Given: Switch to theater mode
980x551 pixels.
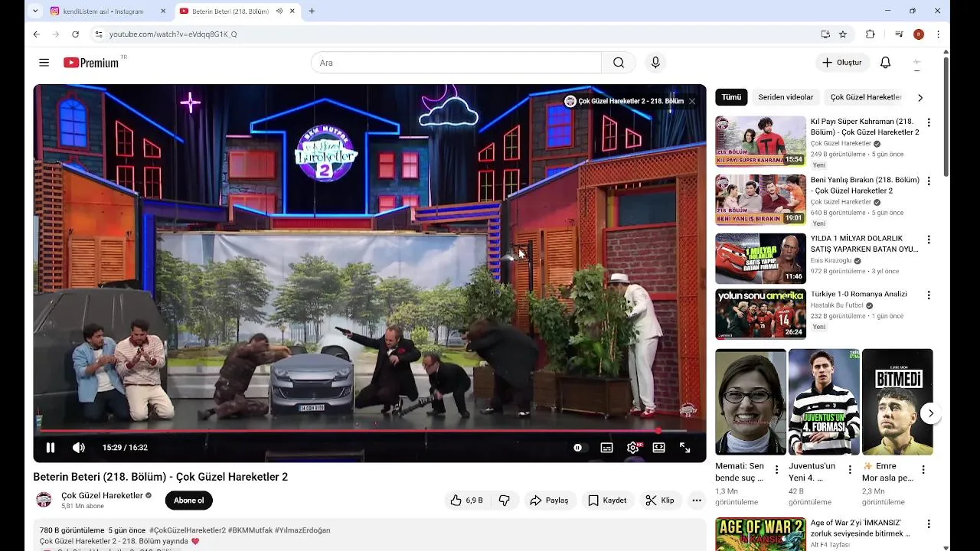Looking at the screenshot, I should coord(658,448).
